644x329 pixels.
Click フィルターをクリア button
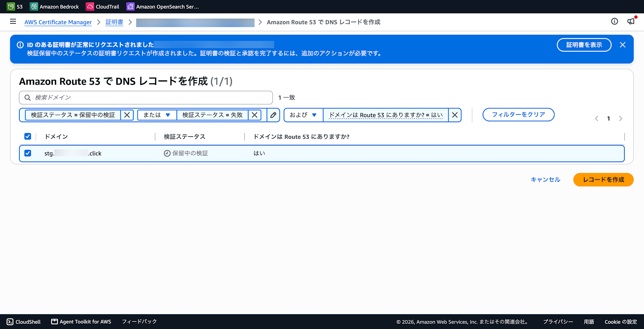pos(518,114)
